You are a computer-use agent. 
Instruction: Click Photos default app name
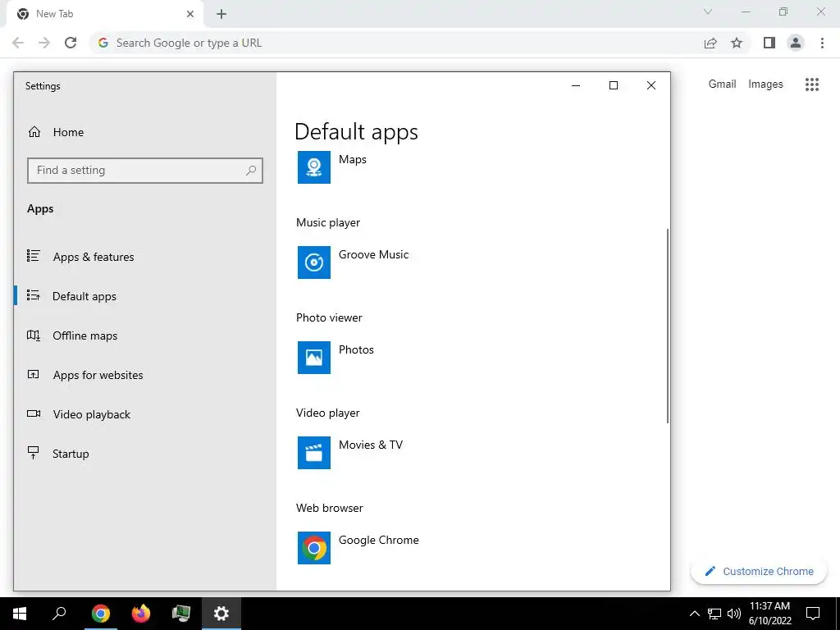[x=356, y=349]
